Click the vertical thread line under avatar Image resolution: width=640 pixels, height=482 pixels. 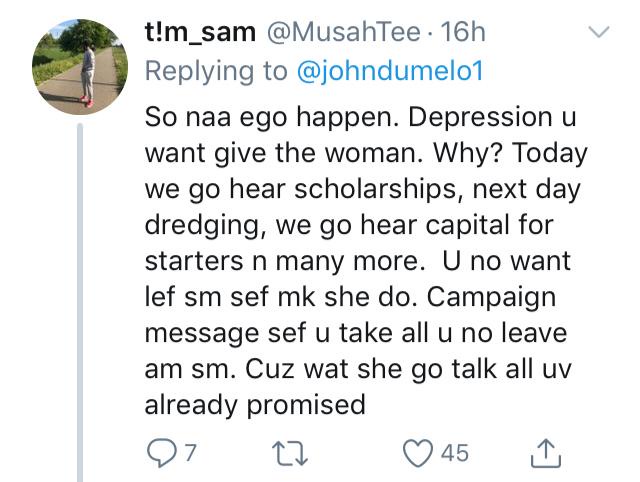[x=79, y=300]
